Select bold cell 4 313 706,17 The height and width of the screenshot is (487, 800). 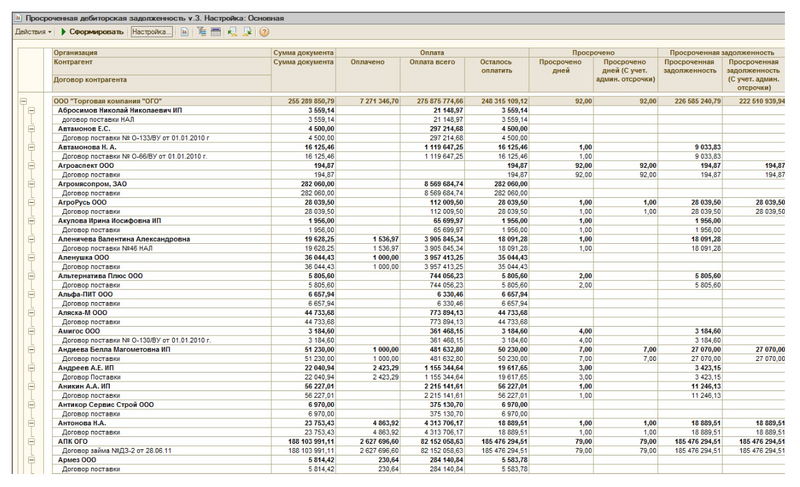pos(432,423)
